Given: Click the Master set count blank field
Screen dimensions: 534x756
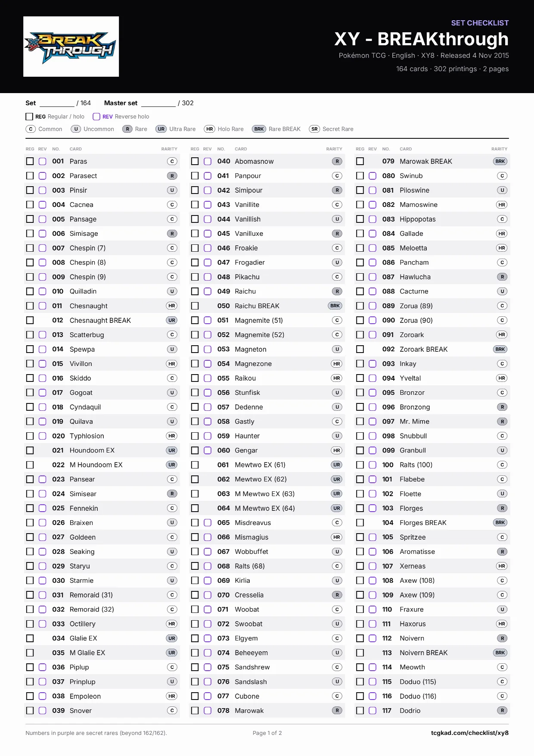Looking at the screenshot, I should click(x=158, y=103).
